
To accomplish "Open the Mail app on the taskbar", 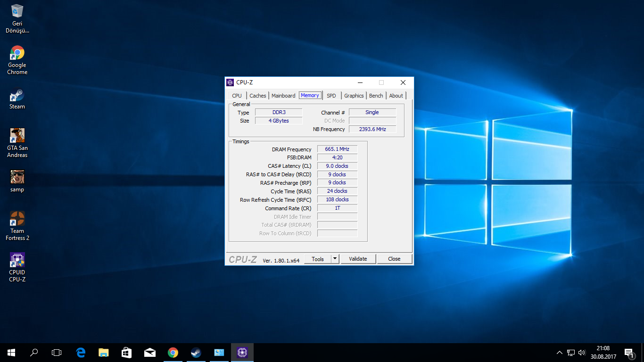I will (150, 352).
